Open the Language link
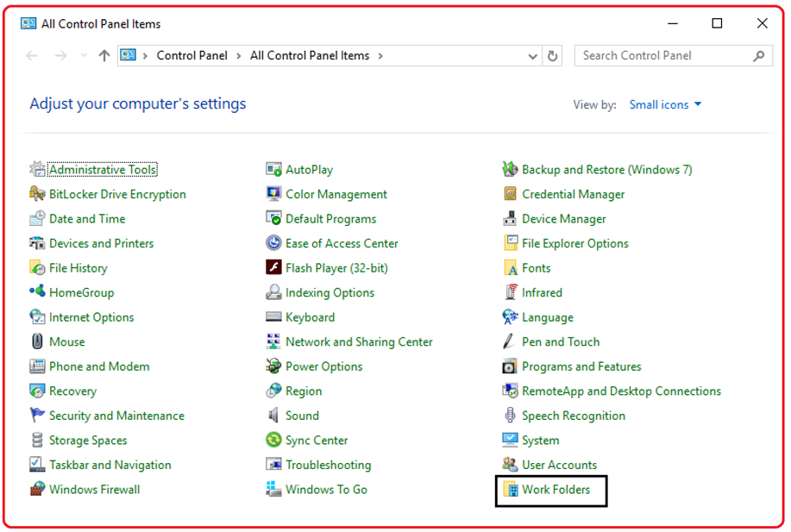This screenshot has width=791, height=532. point(548,317)
